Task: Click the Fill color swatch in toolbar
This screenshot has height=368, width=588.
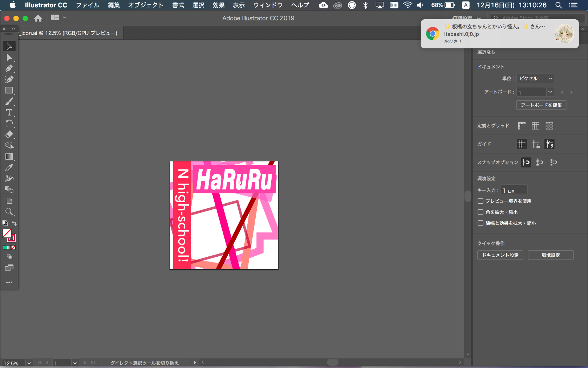Action: point(7,233)
